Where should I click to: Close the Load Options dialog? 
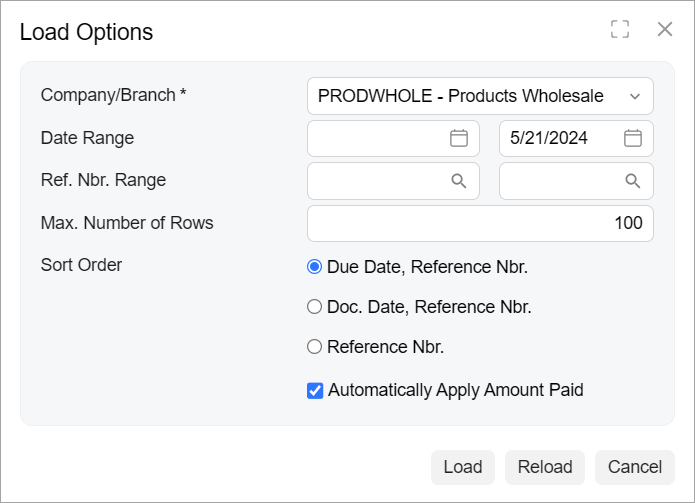point(665,30)
